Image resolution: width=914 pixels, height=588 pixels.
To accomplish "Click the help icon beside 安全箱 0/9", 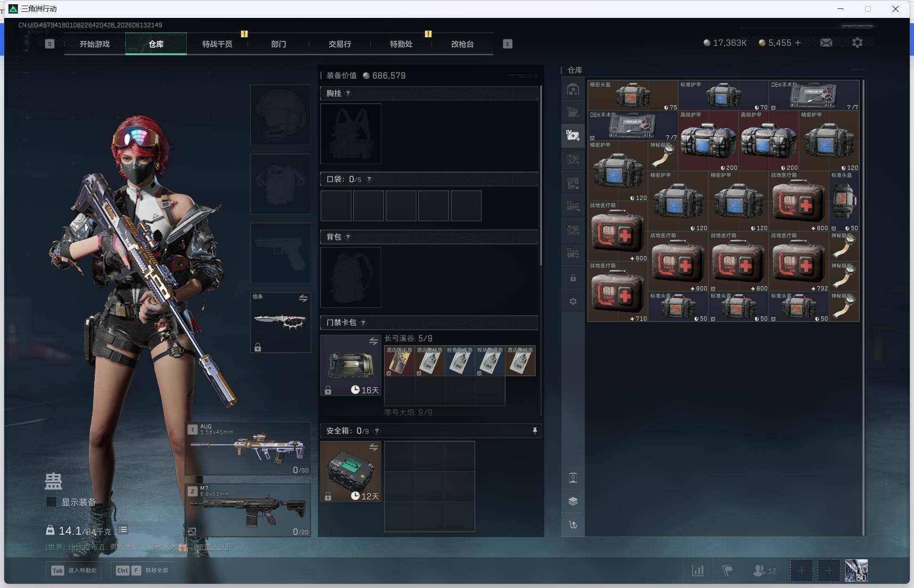I will click(376, 431).
